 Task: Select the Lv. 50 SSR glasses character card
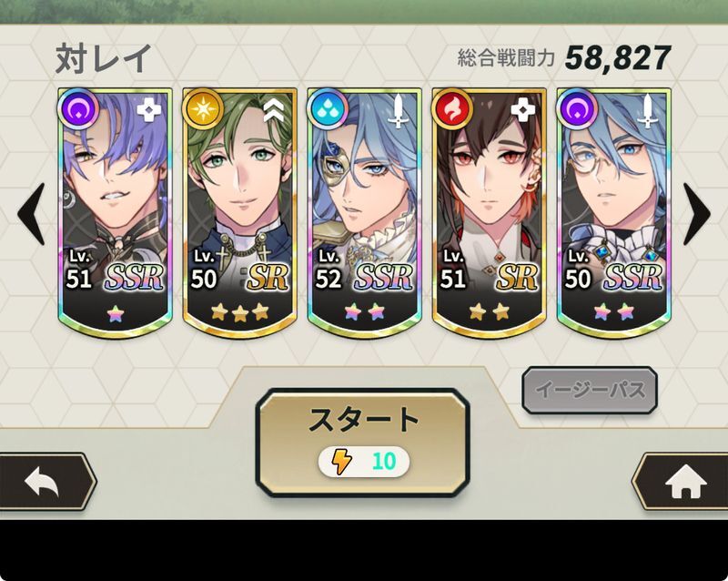tap(614, 212)
